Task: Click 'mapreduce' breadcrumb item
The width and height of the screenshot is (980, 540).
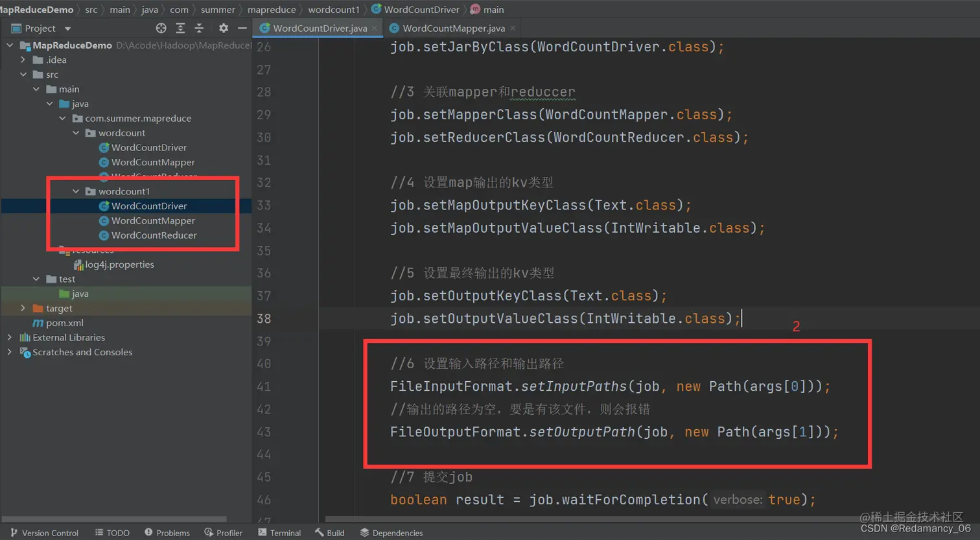Action: [x=272, y=10]
